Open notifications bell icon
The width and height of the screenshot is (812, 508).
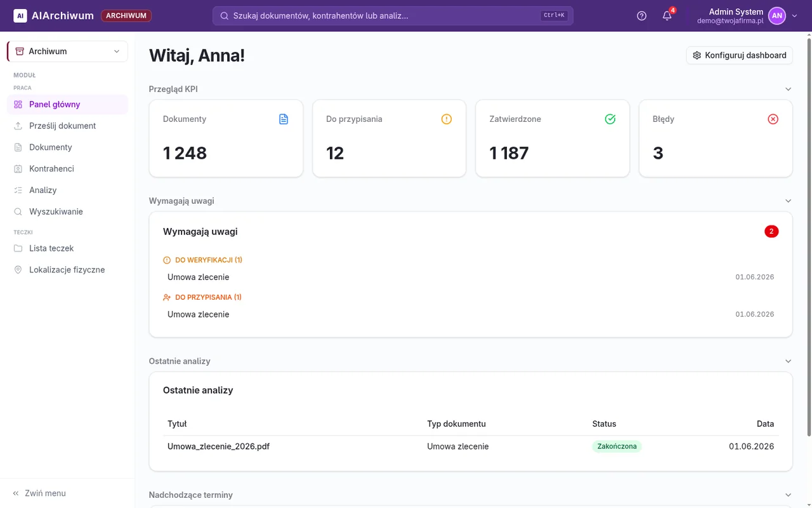coord(667,16)
